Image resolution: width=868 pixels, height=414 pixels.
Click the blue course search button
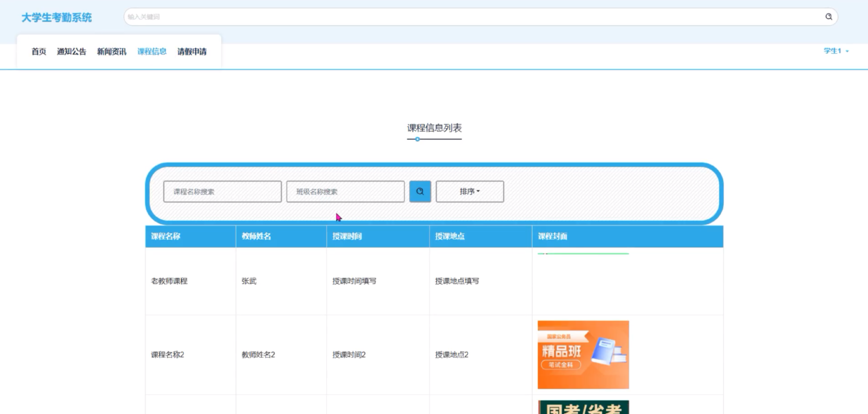pos(420,191)
